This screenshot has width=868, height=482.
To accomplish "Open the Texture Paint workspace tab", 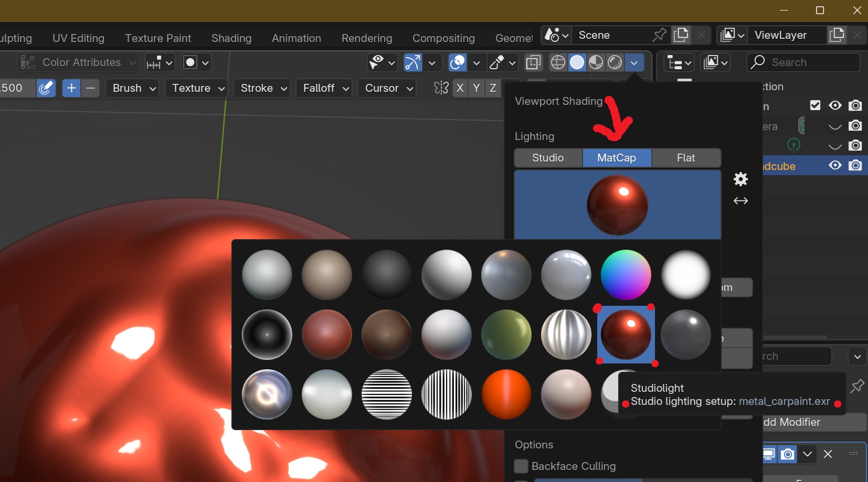I will (158, 38).
